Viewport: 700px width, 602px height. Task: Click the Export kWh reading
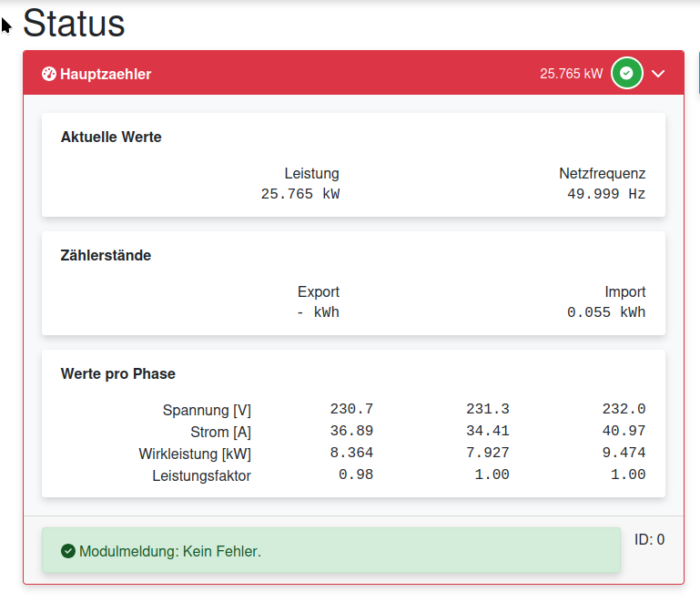[318, 312]
